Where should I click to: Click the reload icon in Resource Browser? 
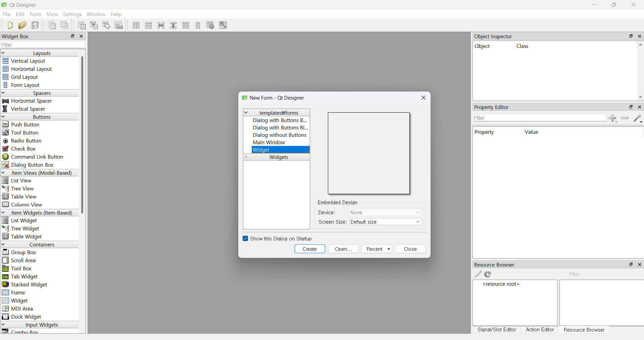tap(488, 274)
